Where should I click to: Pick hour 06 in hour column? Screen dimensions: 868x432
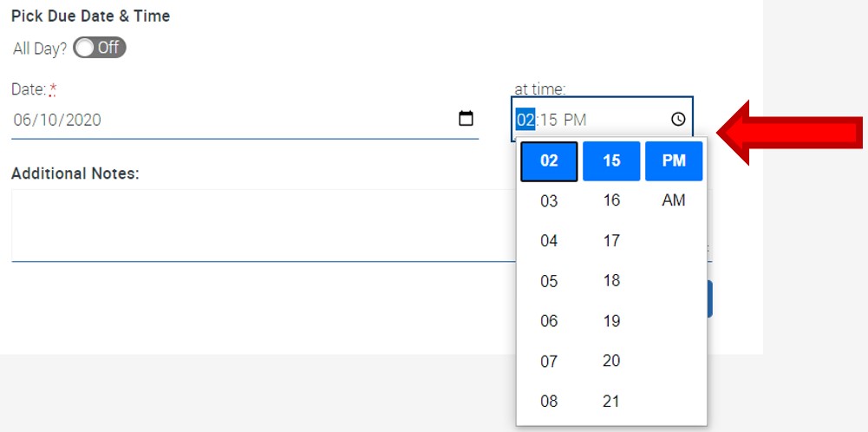pyautogui.click(x=549, y=321)
